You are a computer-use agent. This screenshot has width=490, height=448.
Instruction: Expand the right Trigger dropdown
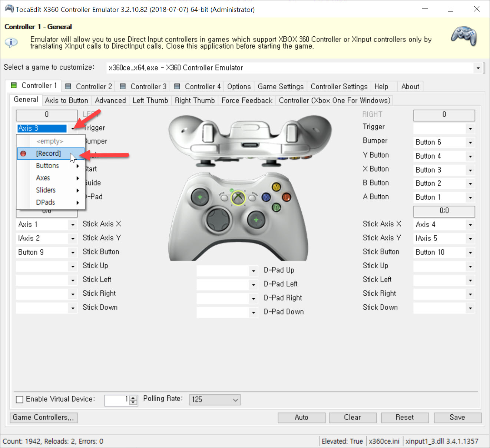[x=470, y=129]
